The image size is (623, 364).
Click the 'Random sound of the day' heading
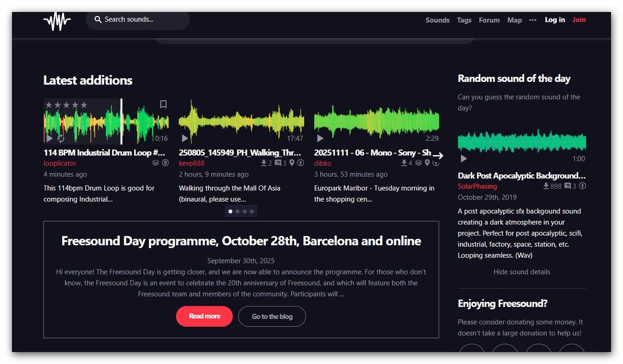pos(514,79)
